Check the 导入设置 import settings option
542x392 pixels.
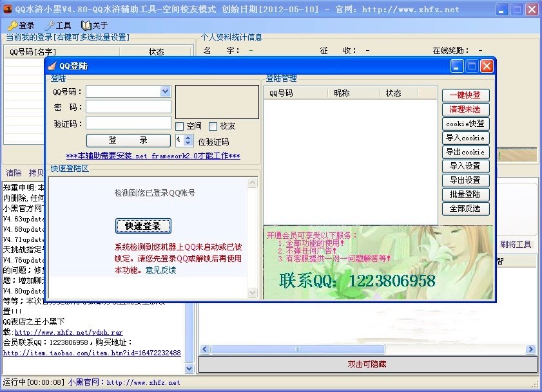[x=465, y=166]
